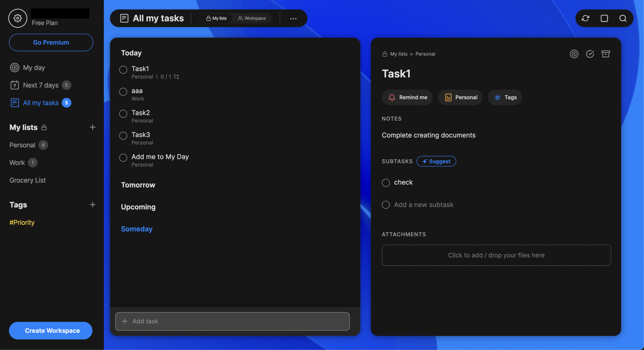
Task: Toggle the 'check' subtask circle
Action: click(386, 183)
